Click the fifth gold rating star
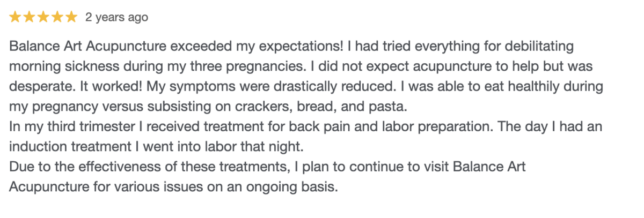The image size is (644, 218). click(71, 18)
